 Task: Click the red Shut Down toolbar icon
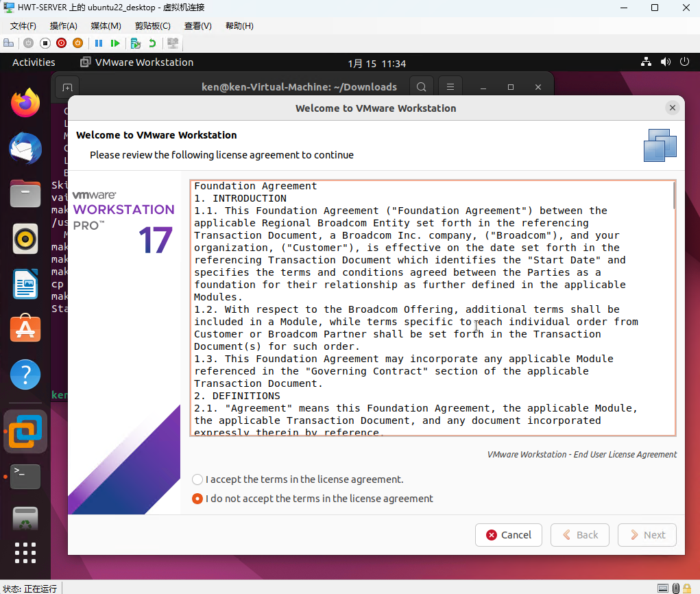pos(62,43)
